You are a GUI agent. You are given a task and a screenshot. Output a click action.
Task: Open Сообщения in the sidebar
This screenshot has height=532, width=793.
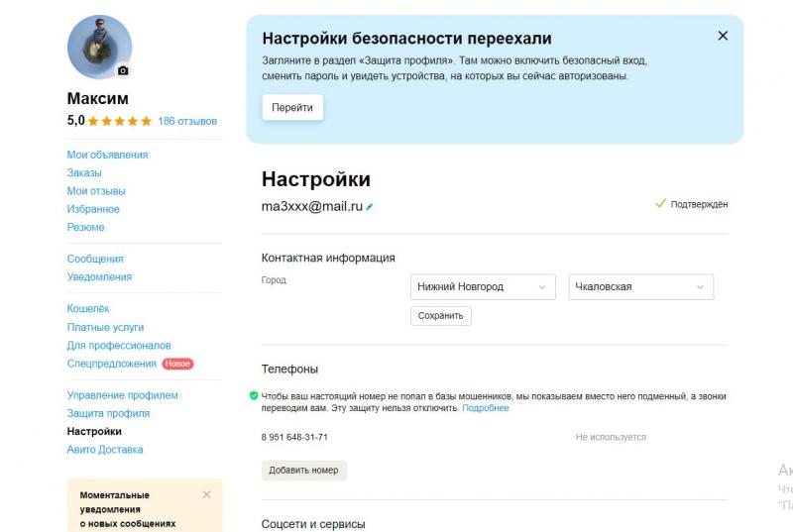click(x=95, y=259)
